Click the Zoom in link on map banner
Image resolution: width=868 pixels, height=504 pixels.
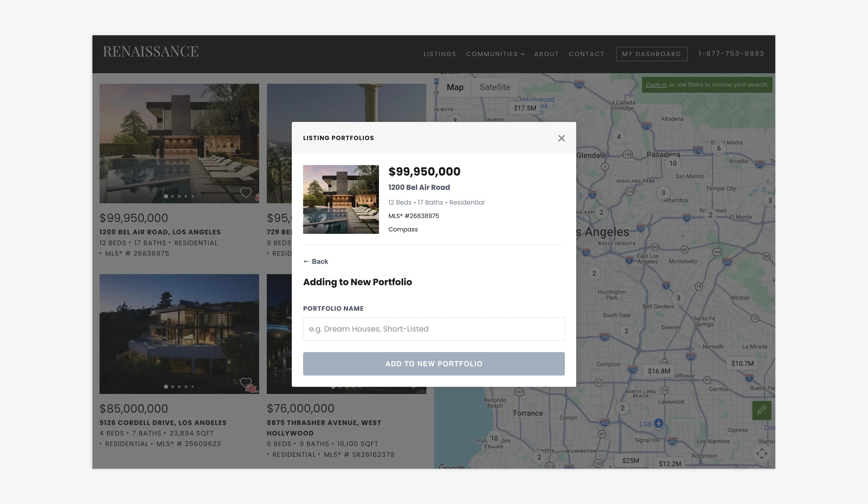[x=656, y=85]
